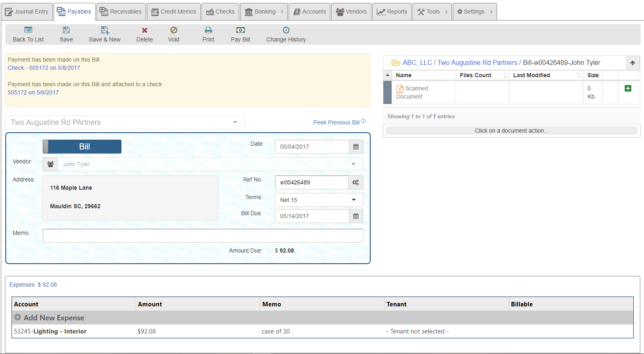Open Check - 505172 on 5/8/2017 link

[x=44, y=68]
